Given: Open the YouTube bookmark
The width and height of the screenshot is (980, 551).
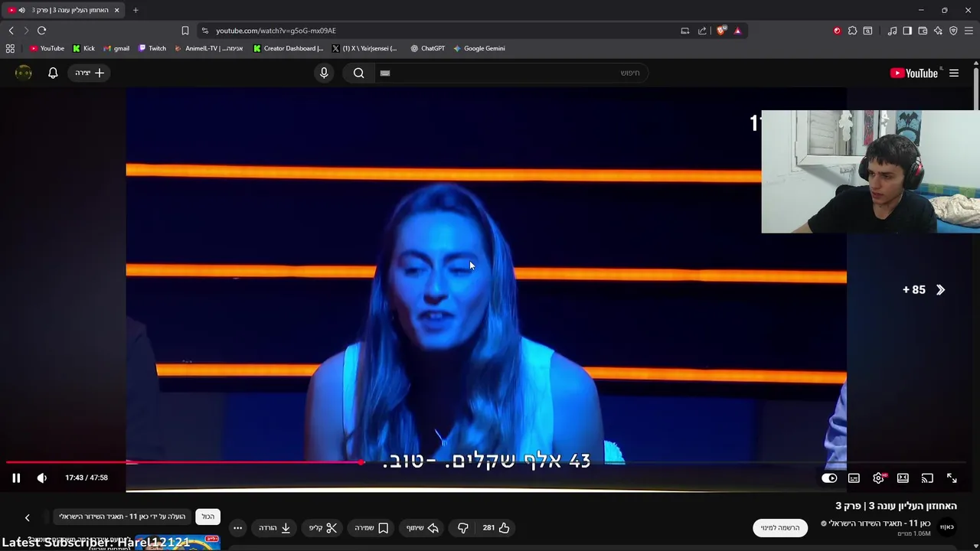Looking at the screenshot, I should pyautogui.click(x=47, y=48).
